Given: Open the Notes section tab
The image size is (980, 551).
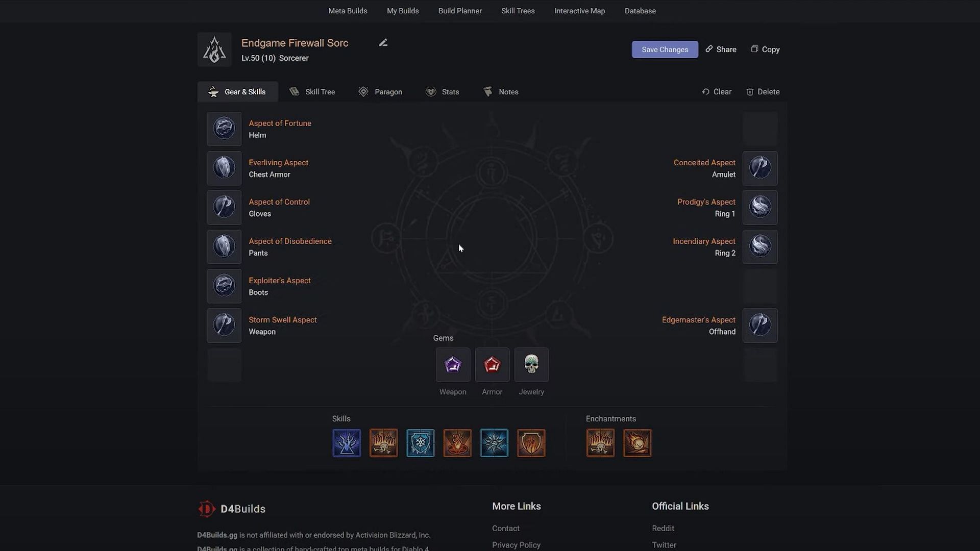Looking at the screenshot, I should click(501, 91).
